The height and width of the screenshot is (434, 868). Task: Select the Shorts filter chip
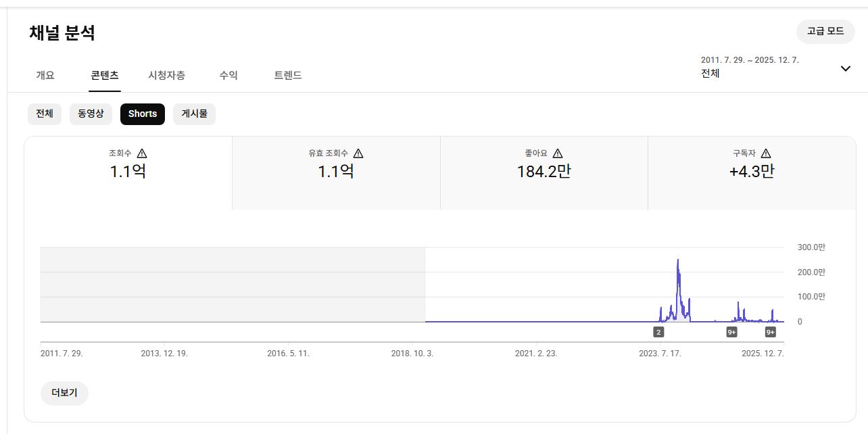143,114
